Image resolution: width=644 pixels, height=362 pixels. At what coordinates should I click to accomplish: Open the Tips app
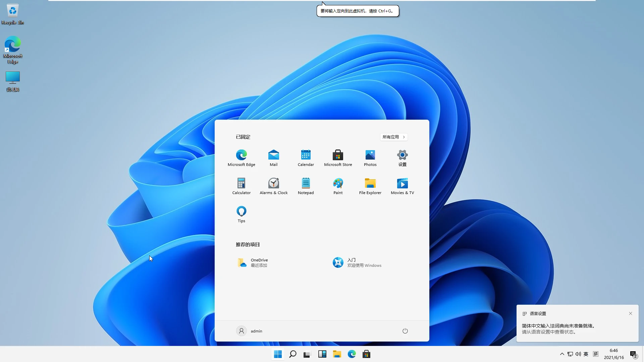(x=241, y=214)
